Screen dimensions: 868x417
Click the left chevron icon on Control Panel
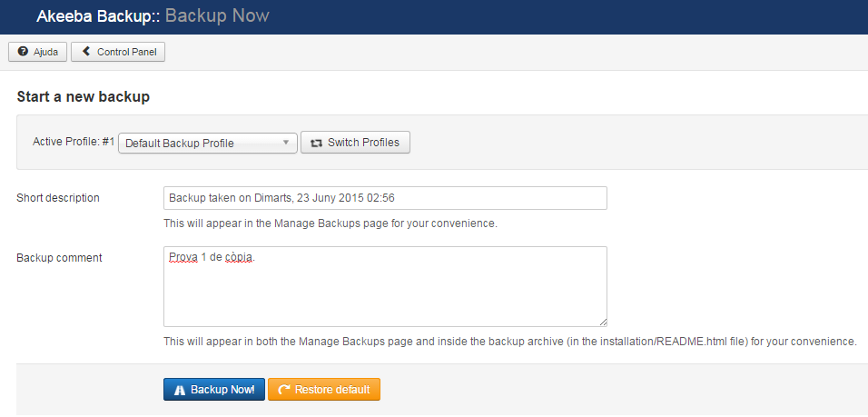[x=86, y=53]
